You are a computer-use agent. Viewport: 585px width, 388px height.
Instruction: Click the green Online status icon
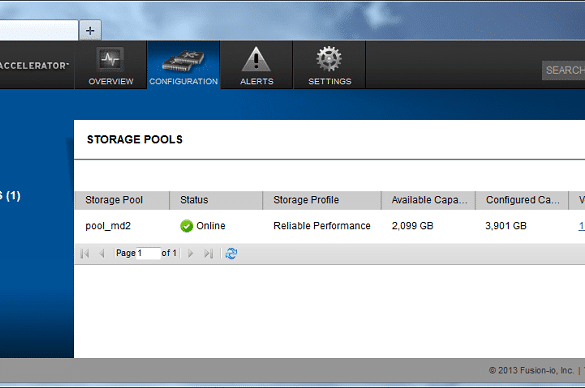(x=187, y=226)
